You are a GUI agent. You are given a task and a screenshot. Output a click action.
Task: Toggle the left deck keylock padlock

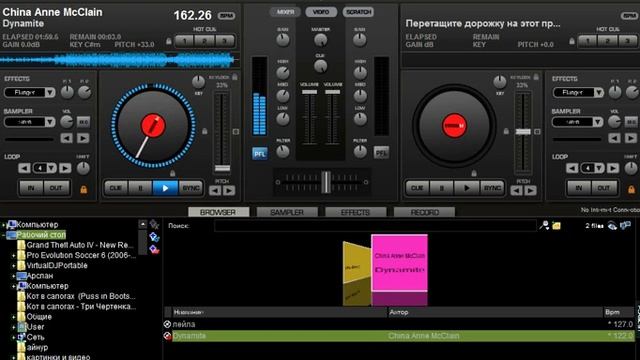[235, 77]
